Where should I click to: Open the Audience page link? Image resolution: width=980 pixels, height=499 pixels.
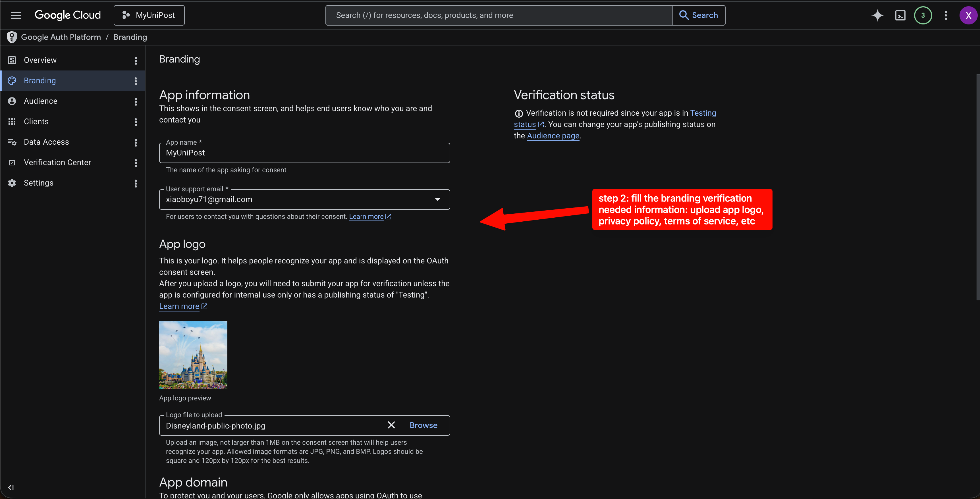553,136
